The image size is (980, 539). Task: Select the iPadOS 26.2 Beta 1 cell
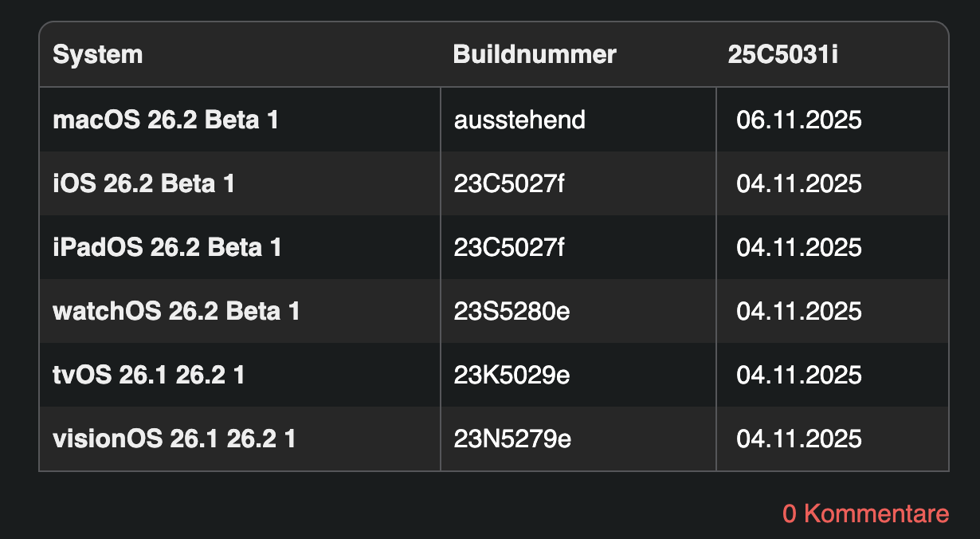[x=167, y=248]
